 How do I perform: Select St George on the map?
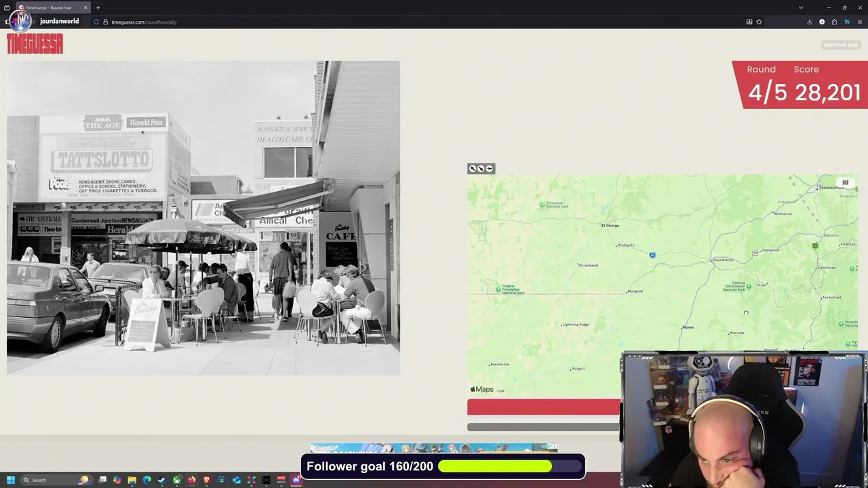(610, 225)
